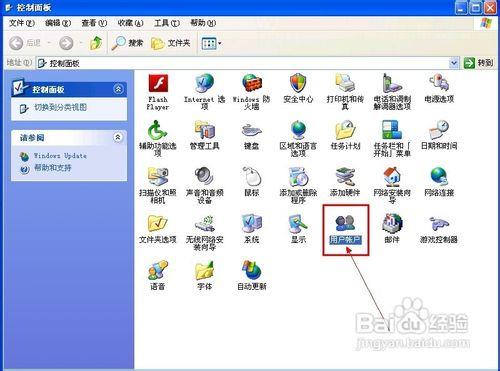Expand the address bar dropdown arrow

coord(454,63)
